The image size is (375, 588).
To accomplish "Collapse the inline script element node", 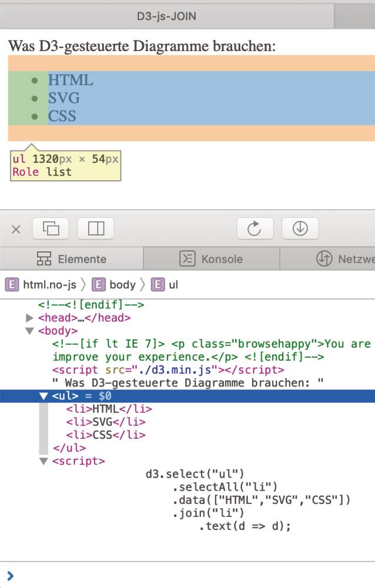I will coord(43,461).
